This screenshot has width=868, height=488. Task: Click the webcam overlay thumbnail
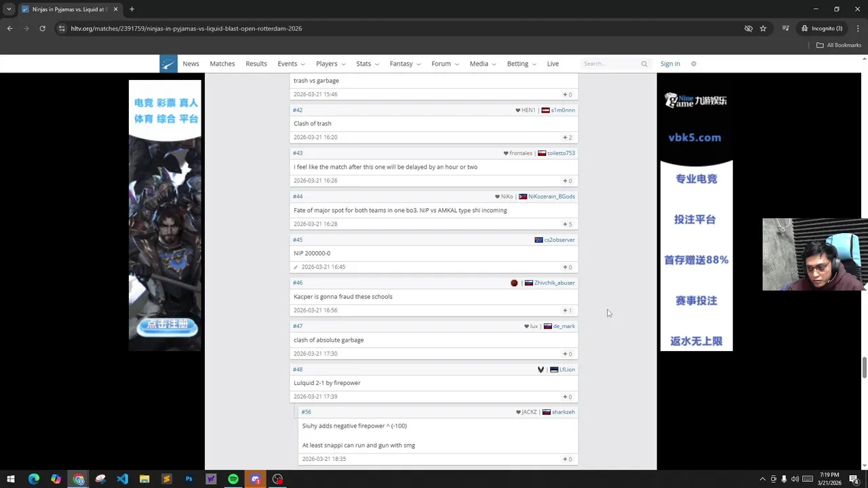pyautogui.click(x=815, y=254)
